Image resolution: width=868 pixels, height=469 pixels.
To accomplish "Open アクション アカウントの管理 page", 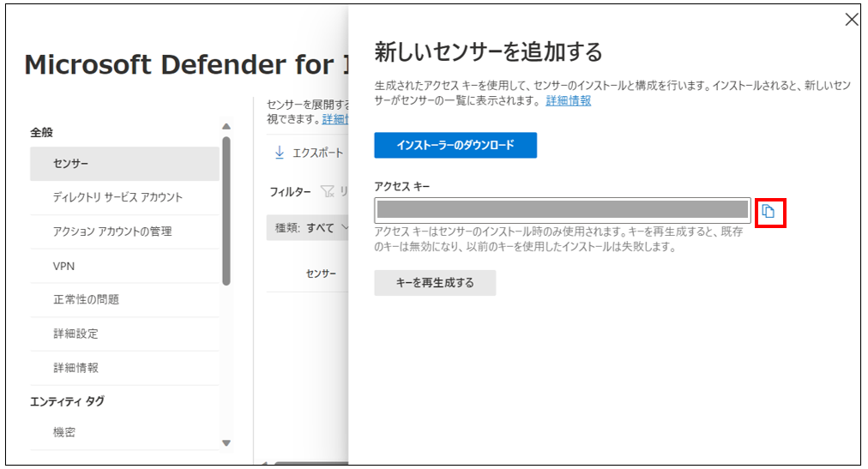I will [x=124, y=231].
